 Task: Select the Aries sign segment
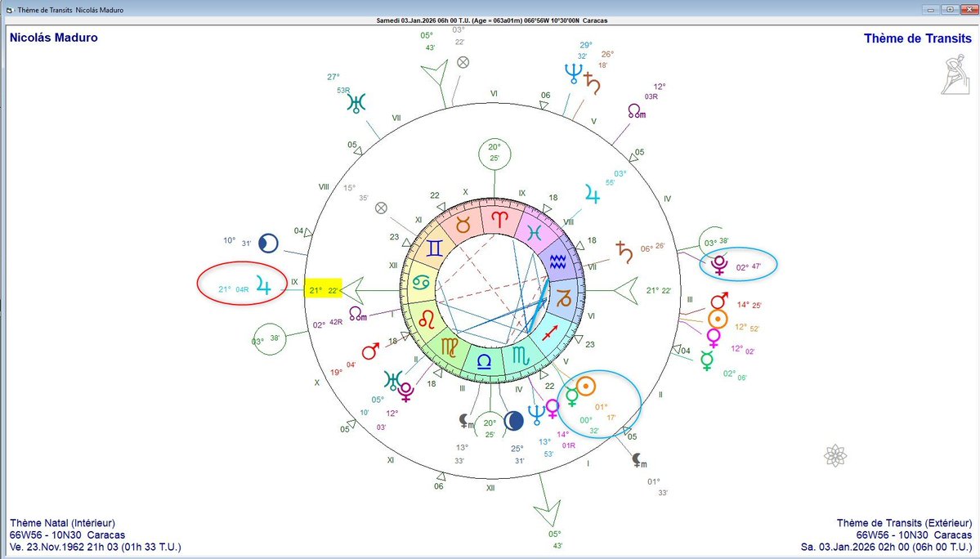499,219
